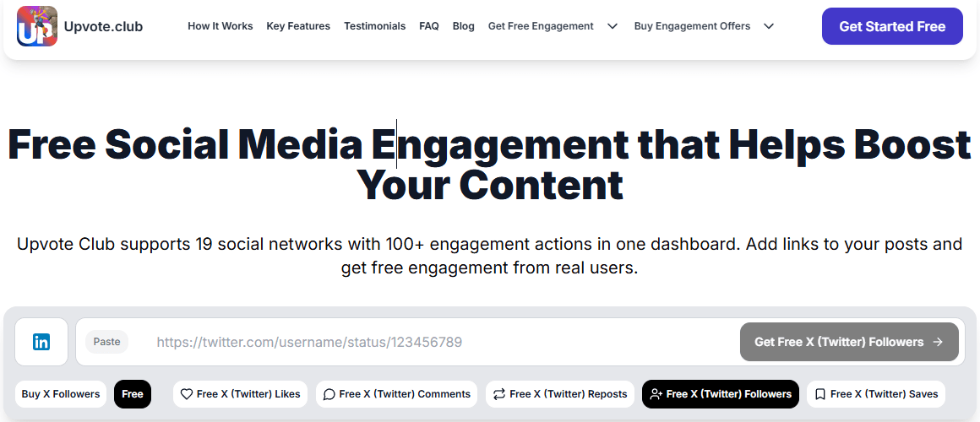Image resolution: width=980 pixels, height=422 pixels.
Task: Click the repost arrows icon on Reposts chip
Action: pos(498,394)
